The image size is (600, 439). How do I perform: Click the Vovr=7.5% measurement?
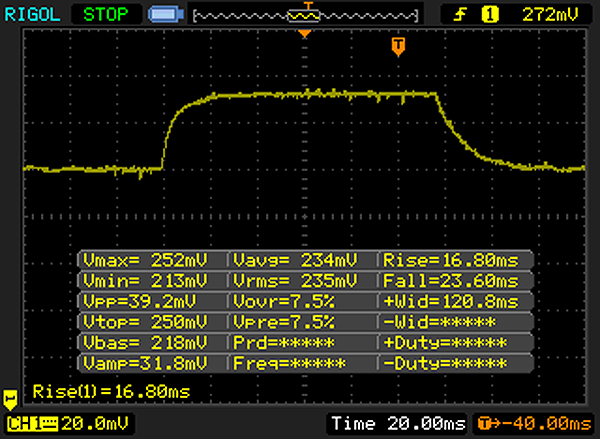284,302
